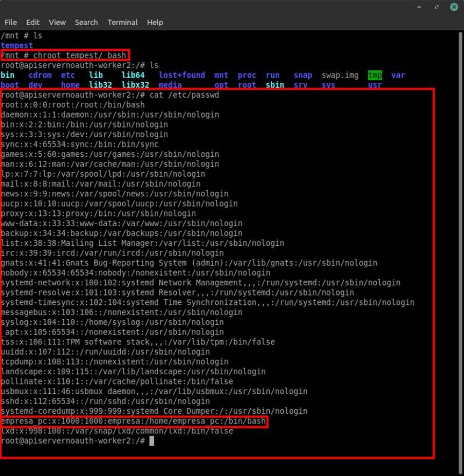The image size is (464, 476).
Task: Click the green-highlighted tmp directory
Action: 375,75
